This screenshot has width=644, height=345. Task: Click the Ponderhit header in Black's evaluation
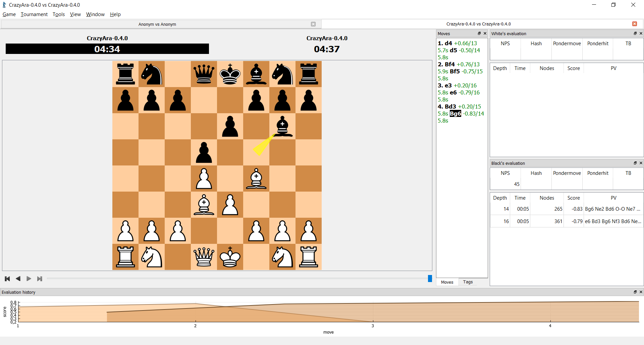tap(598, 173)
